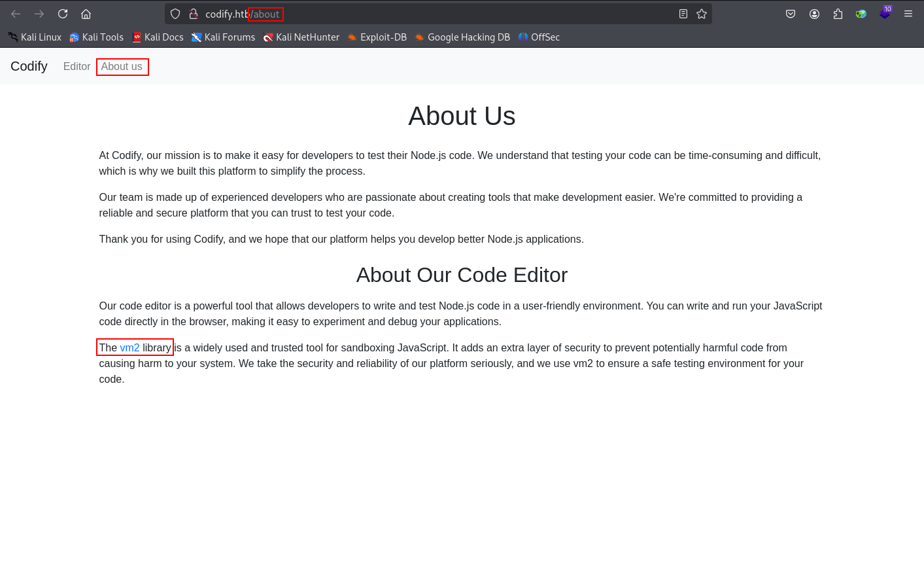Click the browser forward arrow

[x=39, y=14]
